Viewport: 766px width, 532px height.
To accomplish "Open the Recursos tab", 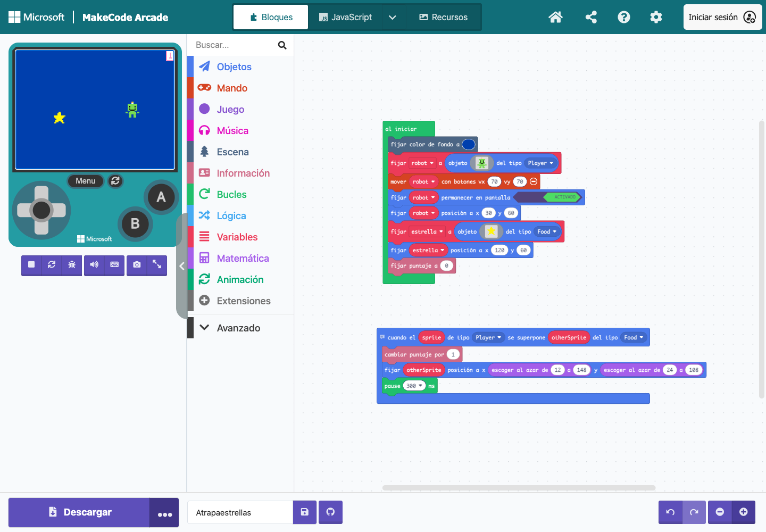I will click(x=443, y=17).
